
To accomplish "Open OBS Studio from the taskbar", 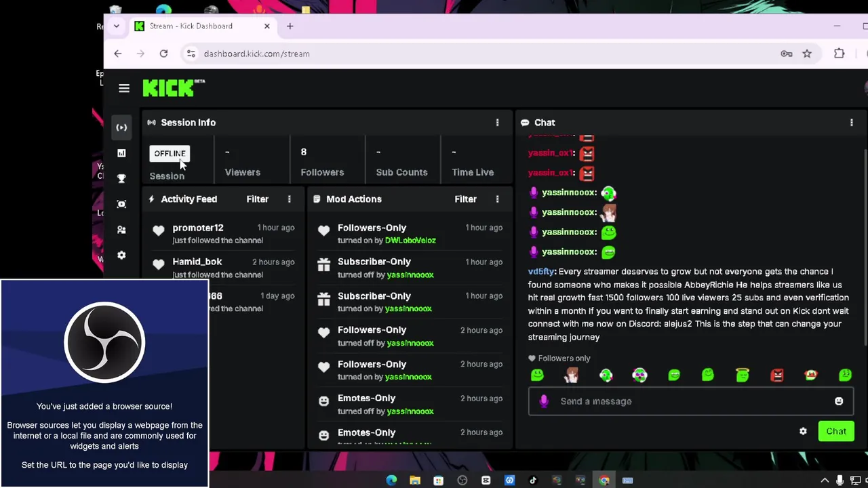I will 462,481.
